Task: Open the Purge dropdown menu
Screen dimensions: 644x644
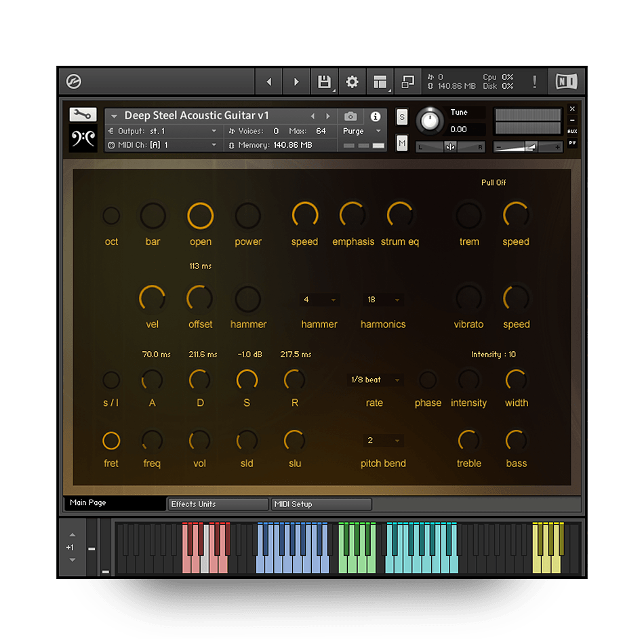Action: pos(361,131)
